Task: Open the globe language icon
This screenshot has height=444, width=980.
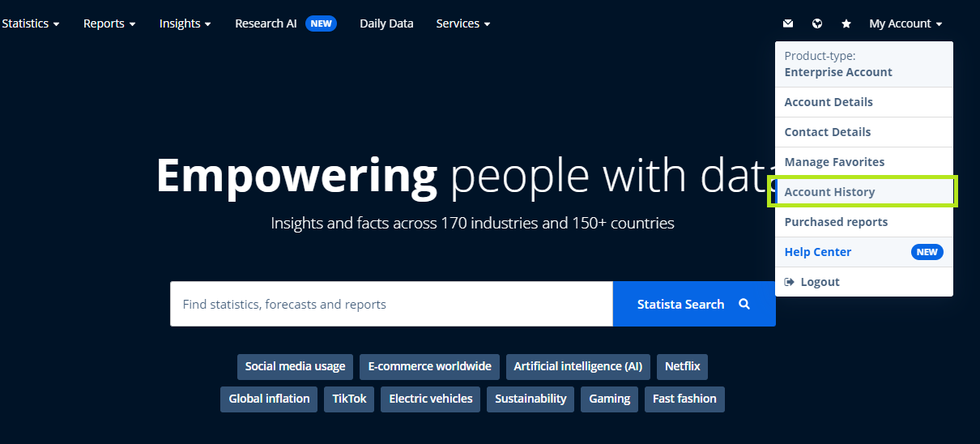Action: 817,23
